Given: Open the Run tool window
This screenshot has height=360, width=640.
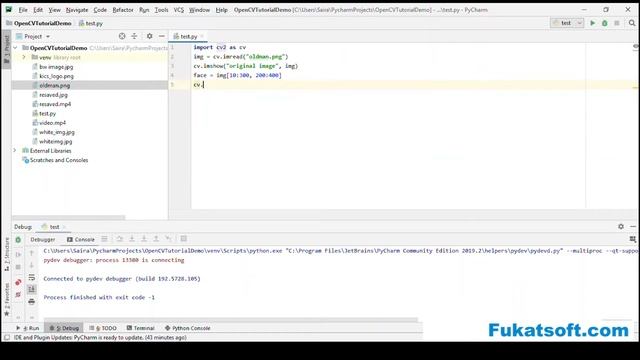Looking at the screenshot, I should 27,328.
